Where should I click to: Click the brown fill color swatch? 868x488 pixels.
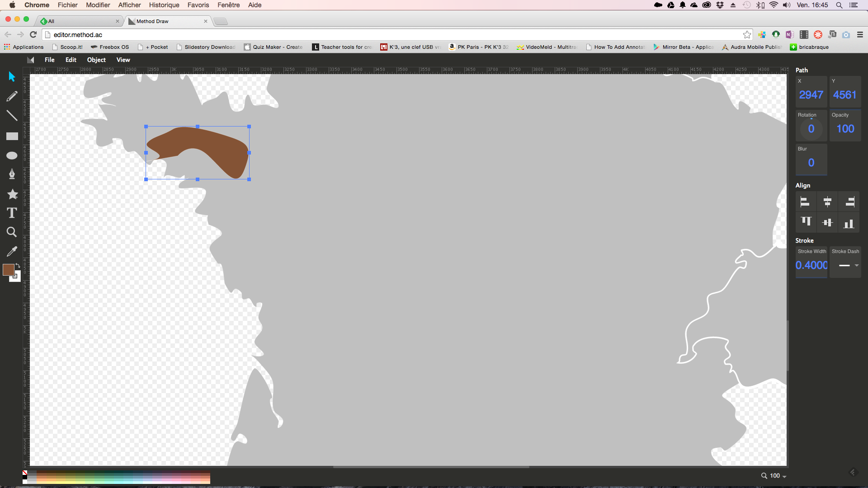[8, 270]
